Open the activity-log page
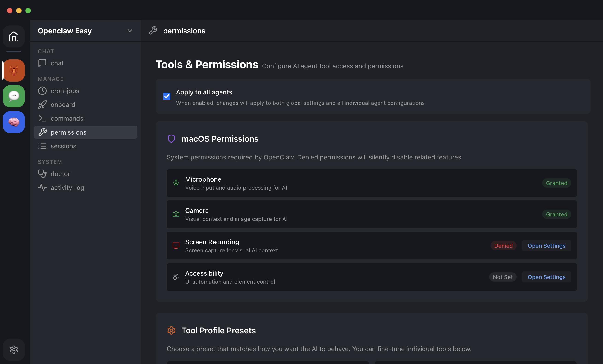 point(67,188)
